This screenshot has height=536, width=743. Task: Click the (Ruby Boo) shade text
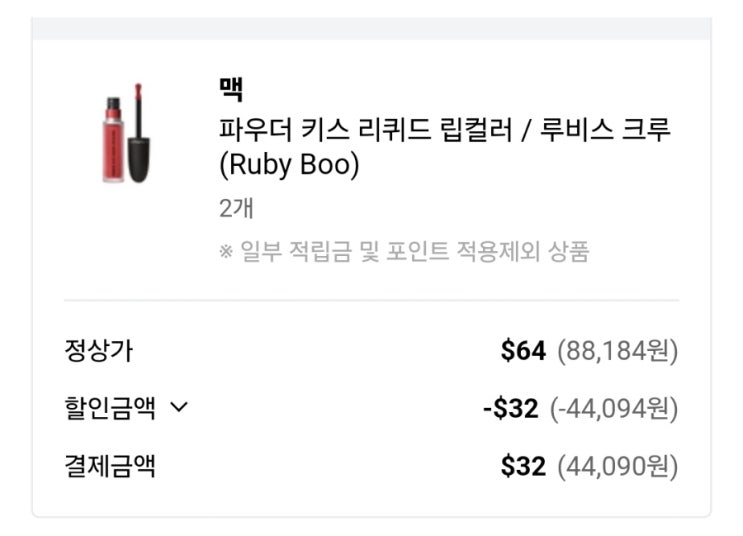tap(288, 165)
